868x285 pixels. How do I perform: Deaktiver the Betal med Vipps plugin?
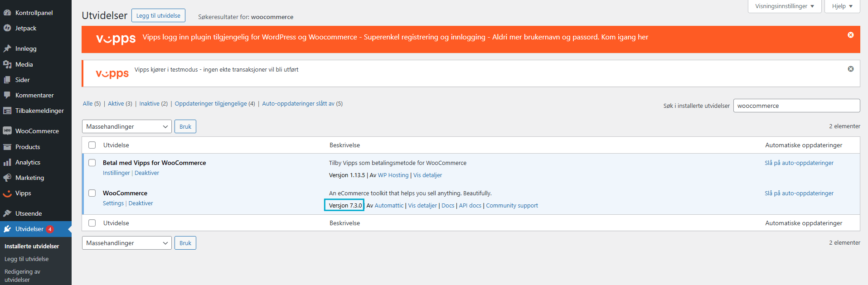(147, 173)
